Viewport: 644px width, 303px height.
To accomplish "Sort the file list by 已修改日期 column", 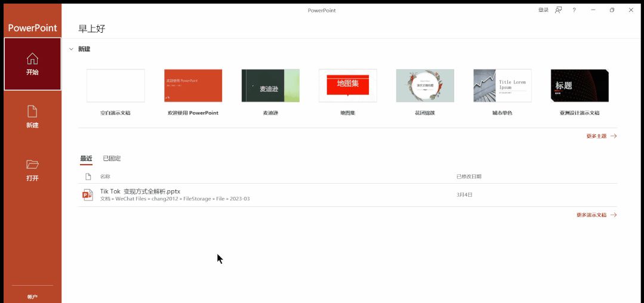I will coord(469,177).
